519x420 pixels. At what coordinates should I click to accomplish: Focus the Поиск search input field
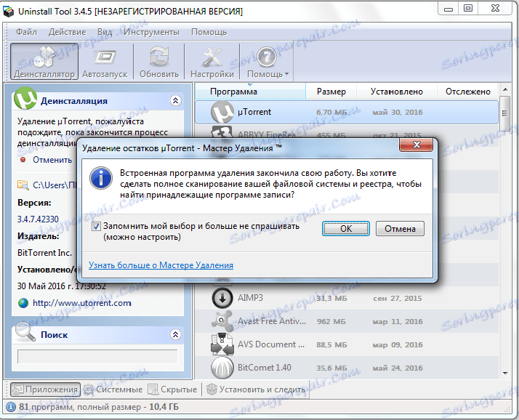(x=97, y=357)
